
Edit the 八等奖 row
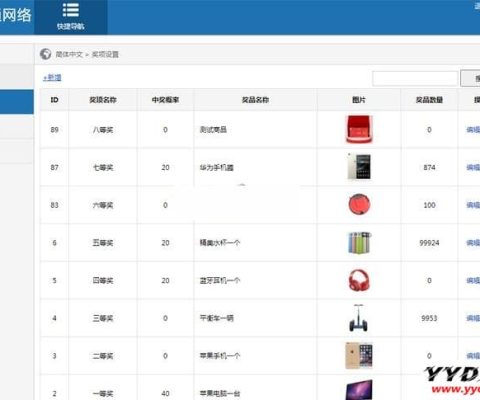[473, 130]
